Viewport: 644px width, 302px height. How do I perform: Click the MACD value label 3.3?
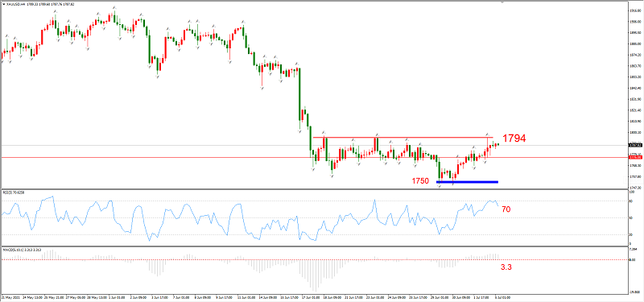tap(506, 267)
